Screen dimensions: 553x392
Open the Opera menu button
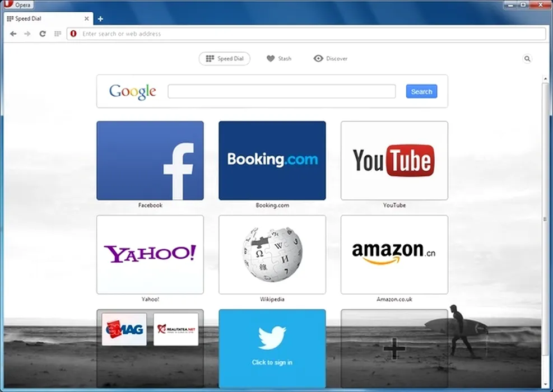coord(17,4)
